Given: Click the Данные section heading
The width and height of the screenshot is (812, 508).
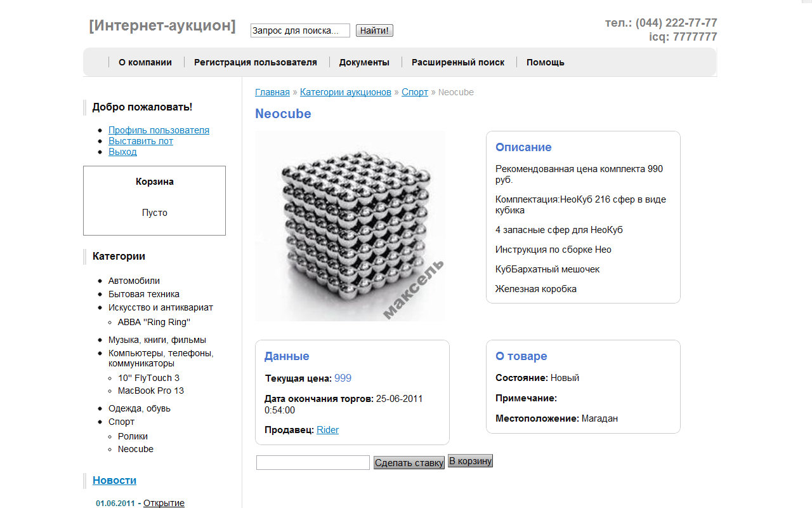Looking at the screenshot, I should 287,356.
